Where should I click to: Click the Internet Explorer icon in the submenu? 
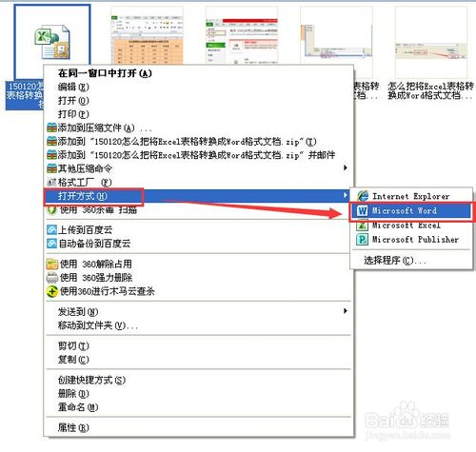pos(363,196)
